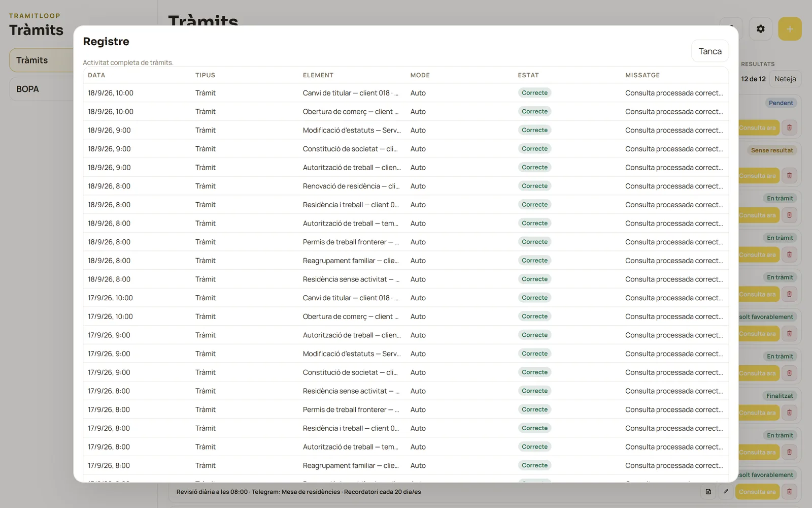The image size is (812, 508).
Task: Click the TRAMITLOOP brand label
Action: point(35,16)
